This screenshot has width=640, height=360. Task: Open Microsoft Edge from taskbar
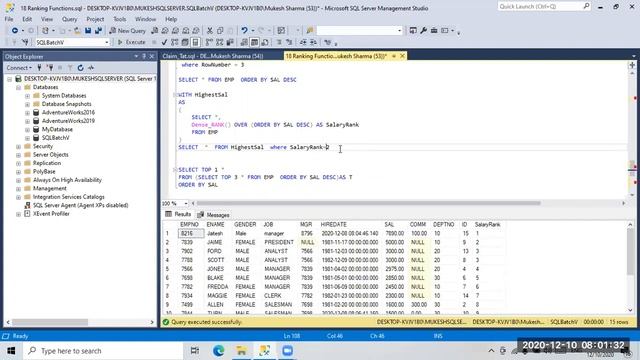tap(218, 351)
